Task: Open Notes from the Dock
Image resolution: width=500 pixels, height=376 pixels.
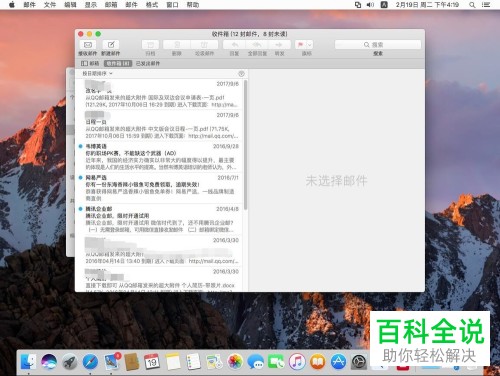Action: pos(173,362)
